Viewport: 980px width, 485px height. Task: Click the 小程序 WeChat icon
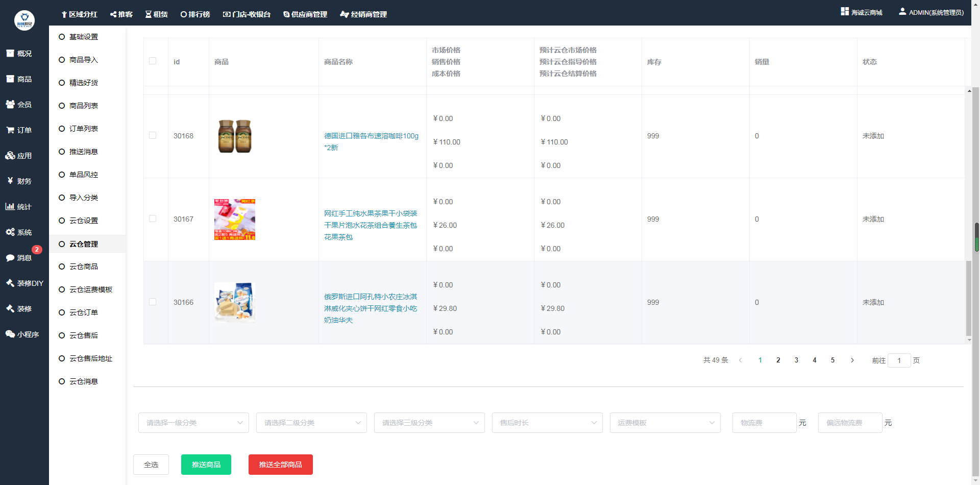tap(10, 334)
